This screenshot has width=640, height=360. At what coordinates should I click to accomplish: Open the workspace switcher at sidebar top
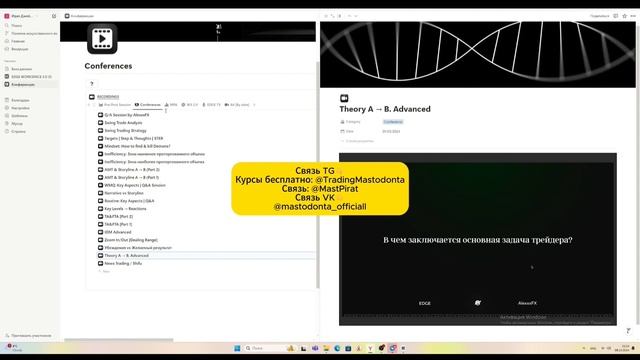coord(20,16)
